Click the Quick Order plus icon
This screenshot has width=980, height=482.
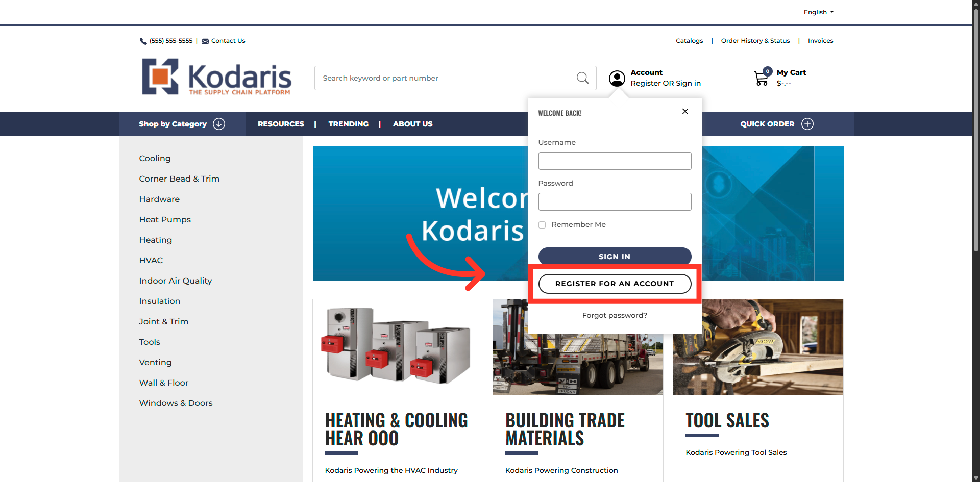point(807,124)
